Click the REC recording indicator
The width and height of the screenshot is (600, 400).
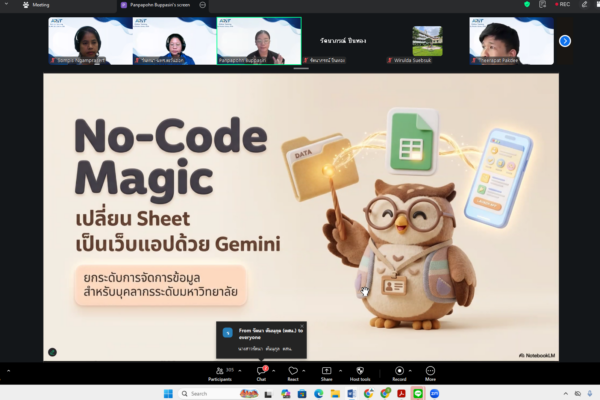click(562, 5)
